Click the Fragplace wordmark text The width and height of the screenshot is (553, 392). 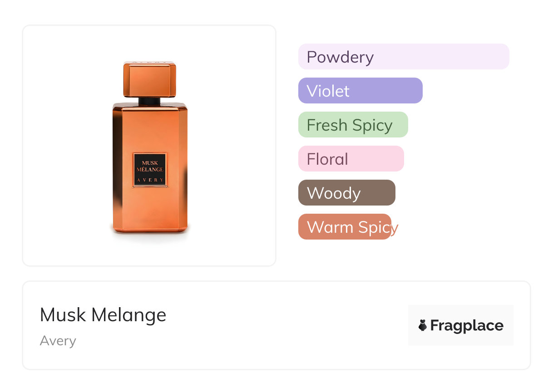click(x=467, y=325)
